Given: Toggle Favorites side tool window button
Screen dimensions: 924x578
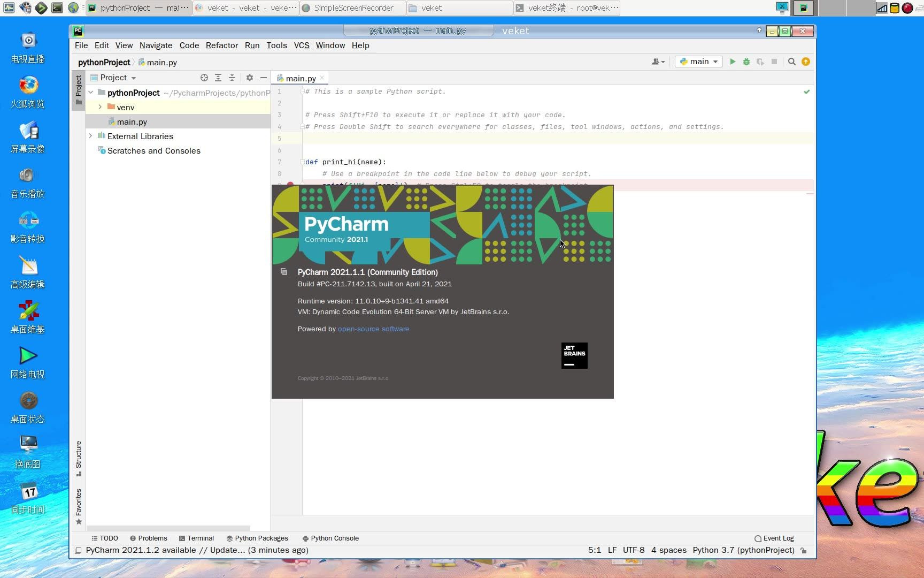Looking at the screenshot, I should pyautogui.click(x=79, y=506).
